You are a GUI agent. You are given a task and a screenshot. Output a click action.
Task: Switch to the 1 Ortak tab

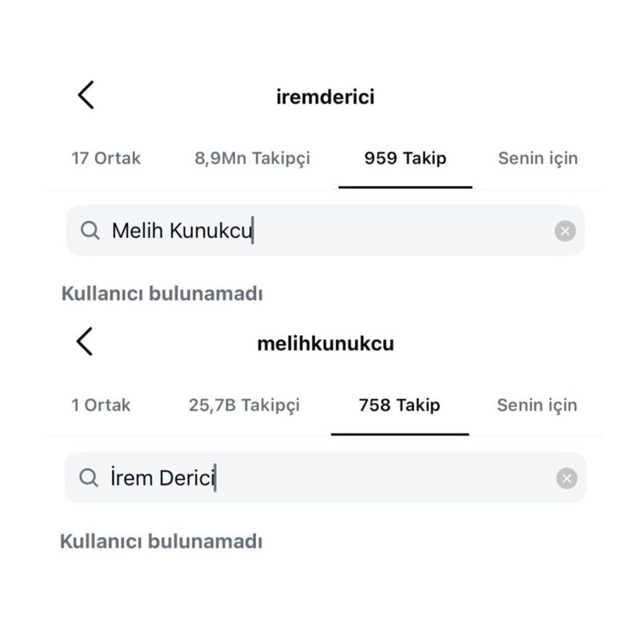tap(101, 405)
